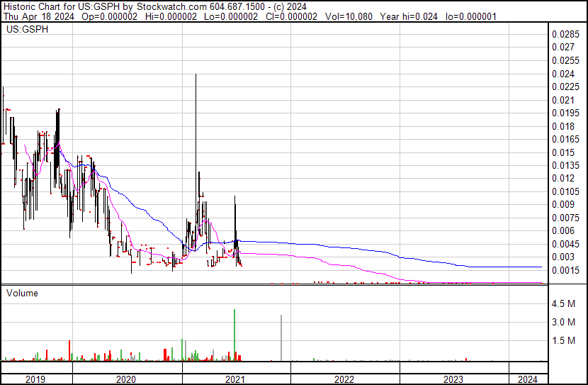Click the 0.024 price axis label
The height and width of the screenshot is (385, 588).
(x=563, y=74)
